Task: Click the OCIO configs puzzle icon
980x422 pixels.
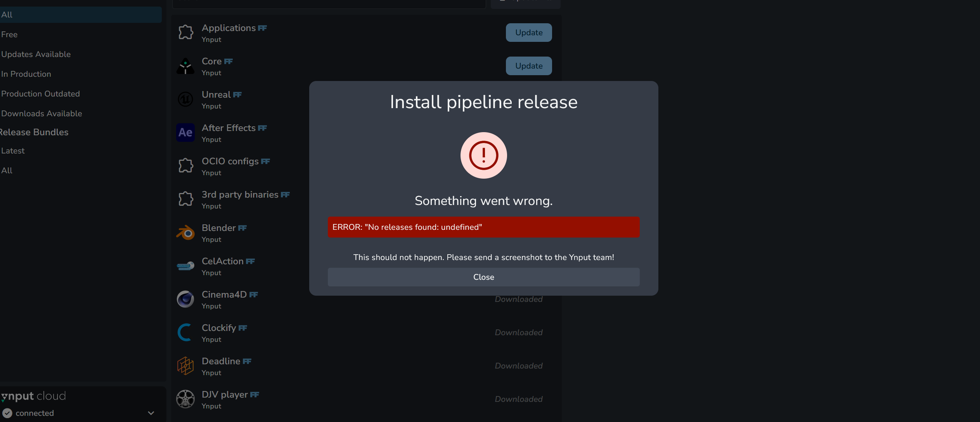Action: (x=185, y=166)
